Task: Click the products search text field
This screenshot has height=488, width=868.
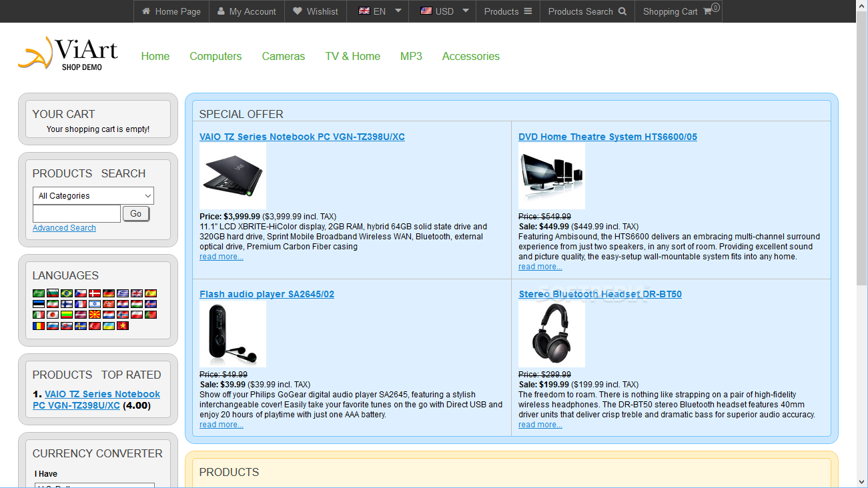Action: point(77,213)
